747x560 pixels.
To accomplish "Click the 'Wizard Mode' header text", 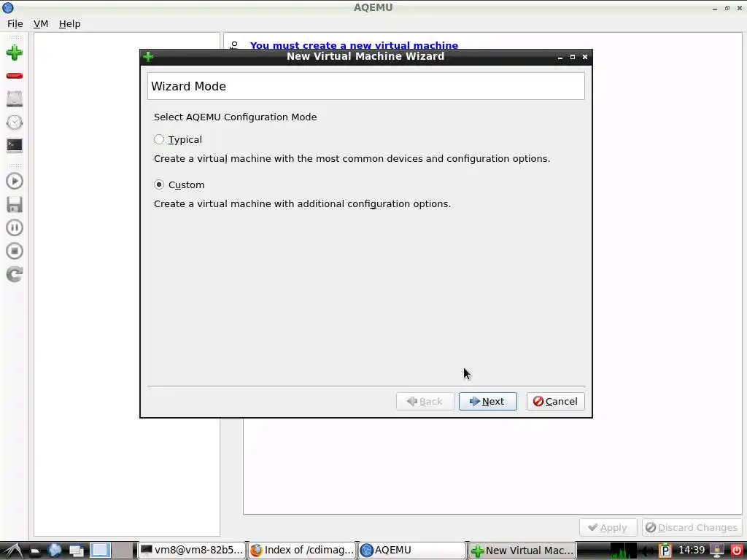I will coord(189,86).
